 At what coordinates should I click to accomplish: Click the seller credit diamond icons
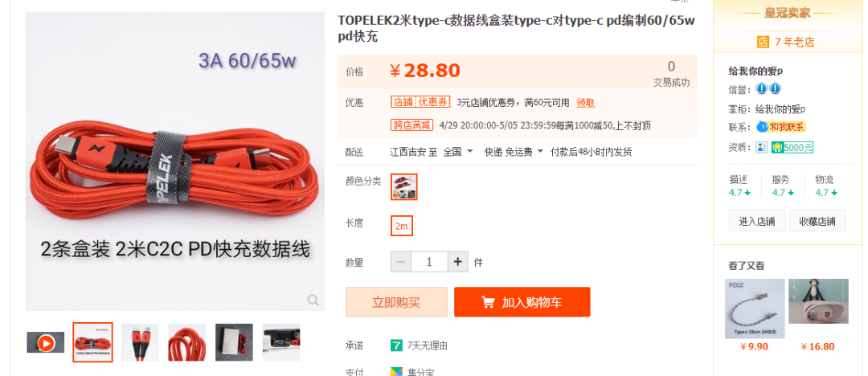[768, 89]
